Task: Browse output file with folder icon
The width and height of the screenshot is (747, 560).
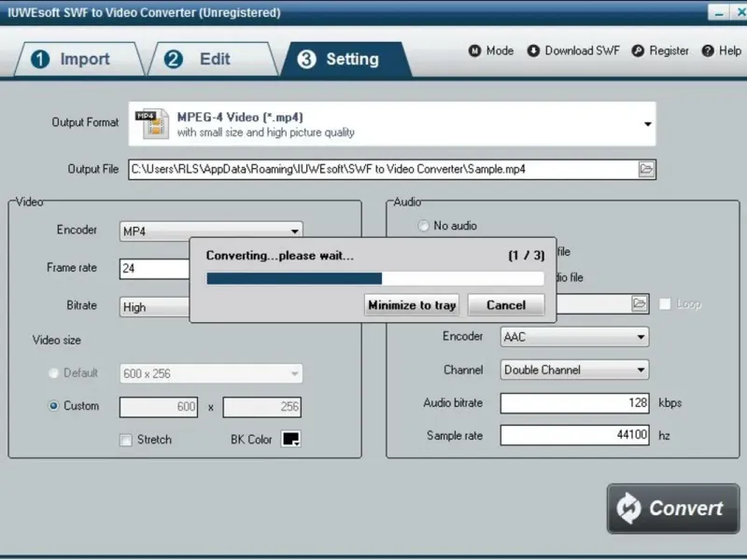Action: [646, 169]
